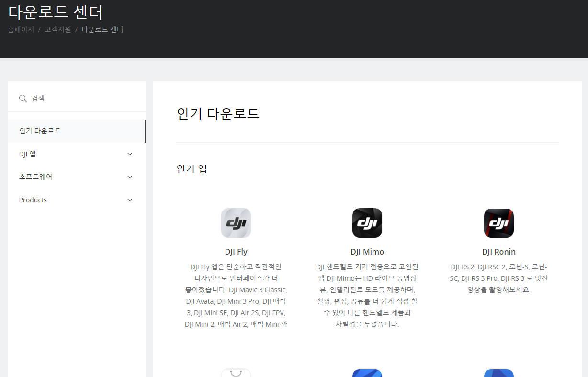Open the Products sidebar item
Viewport: 588px width, 377px height.
coord(77,200)
